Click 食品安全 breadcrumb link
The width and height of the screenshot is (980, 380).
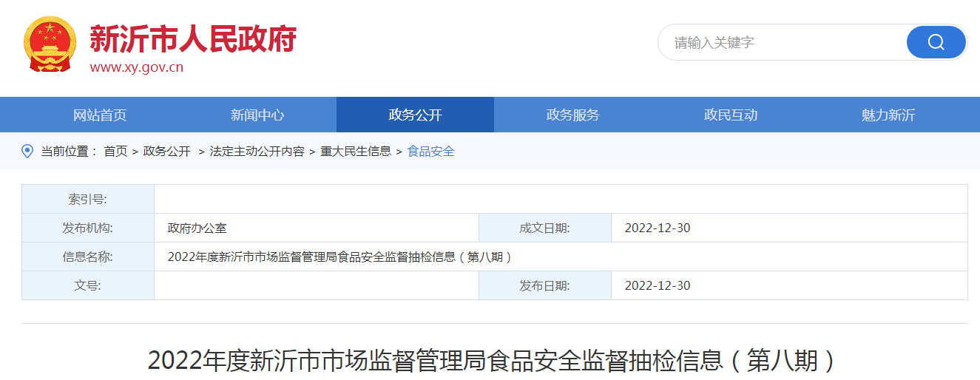click(x=431, y=151)
